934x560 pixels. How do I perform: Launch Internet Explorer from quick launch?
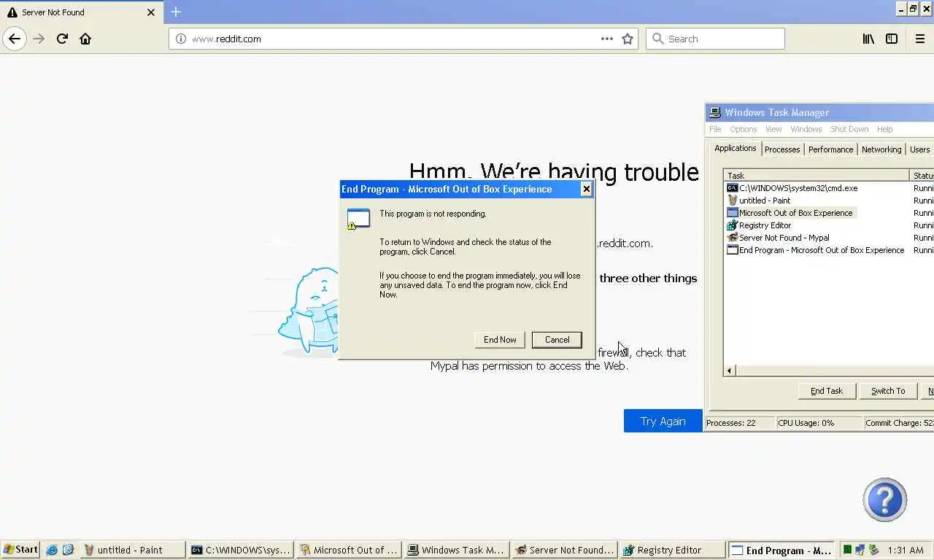[52, 550]
